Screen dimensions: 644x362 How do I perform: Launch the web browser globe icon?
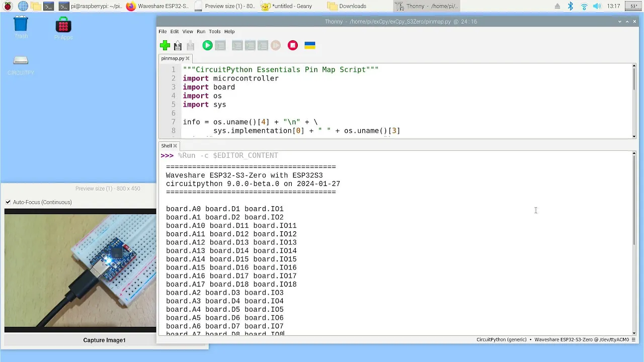click(23, 6)
